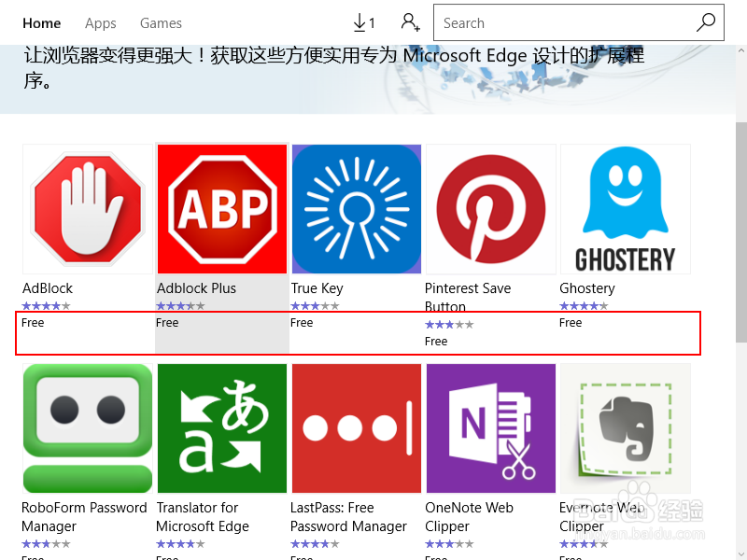Click the AdBlock title link

tap(48, 288)
